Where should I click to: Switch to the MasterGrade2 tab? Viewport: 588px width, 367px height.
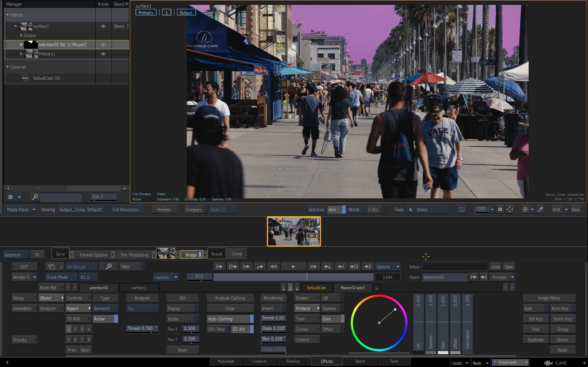352,288
